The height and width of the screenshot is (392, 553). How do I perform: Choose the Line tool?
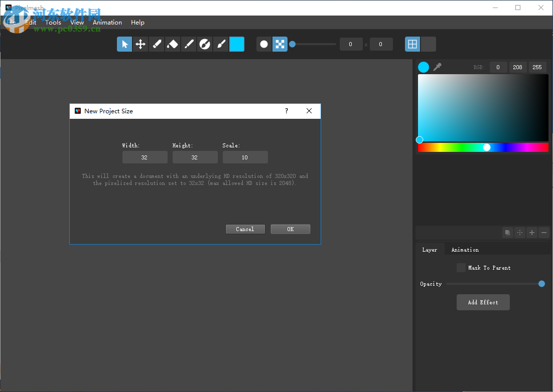click(189, 44)
